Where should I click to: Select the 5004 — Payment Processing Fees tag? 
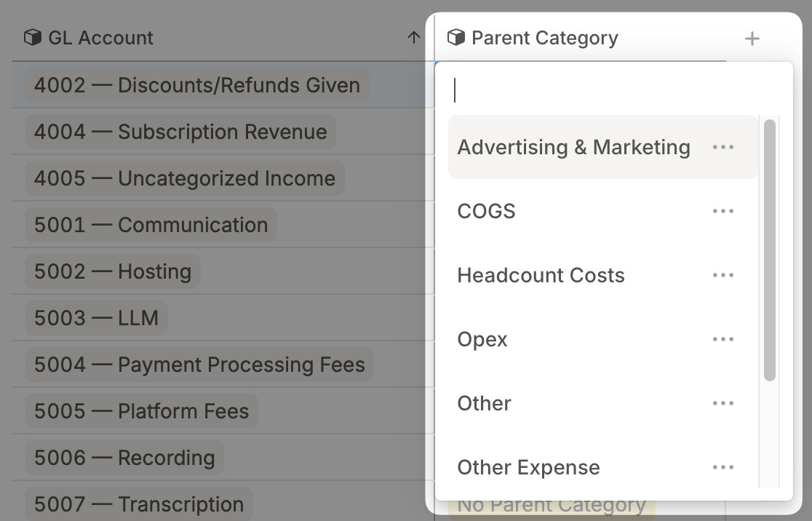point(199,365)
